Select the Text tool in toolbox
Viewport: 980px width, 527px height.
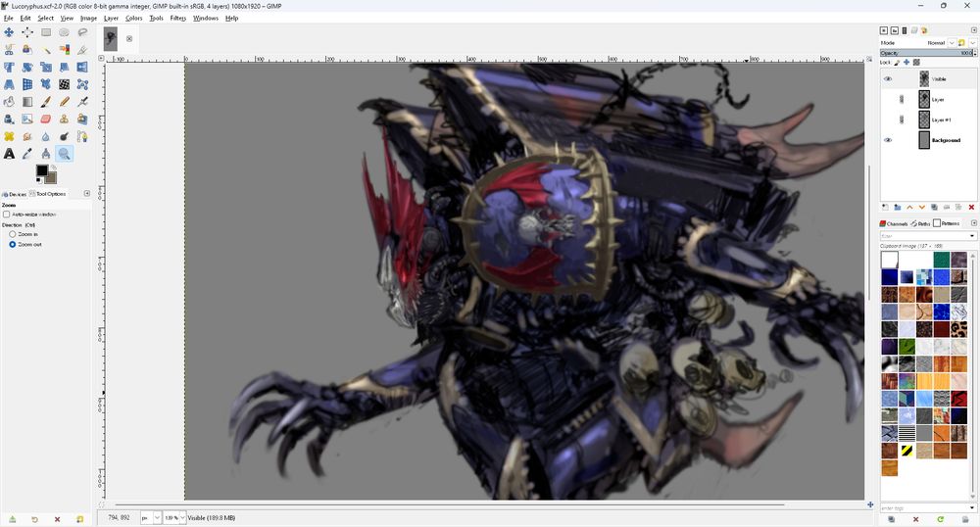click(9, 154)
